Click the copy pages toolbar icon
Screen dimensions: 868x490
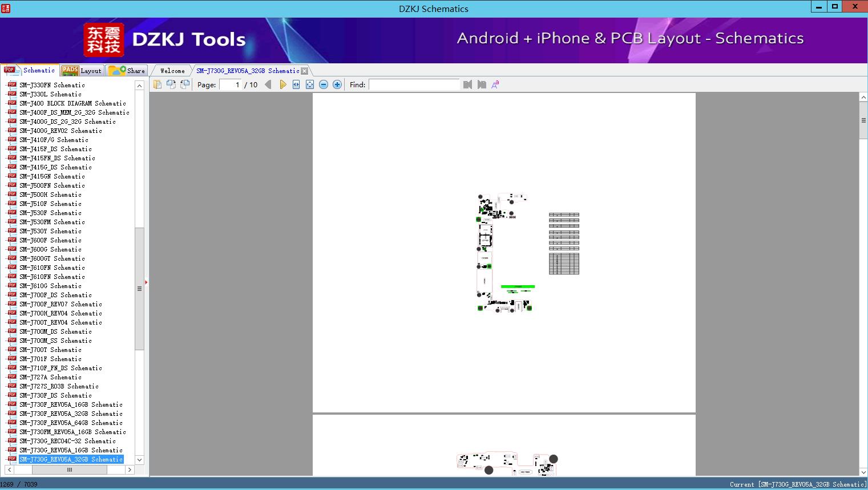coord(158,84)
